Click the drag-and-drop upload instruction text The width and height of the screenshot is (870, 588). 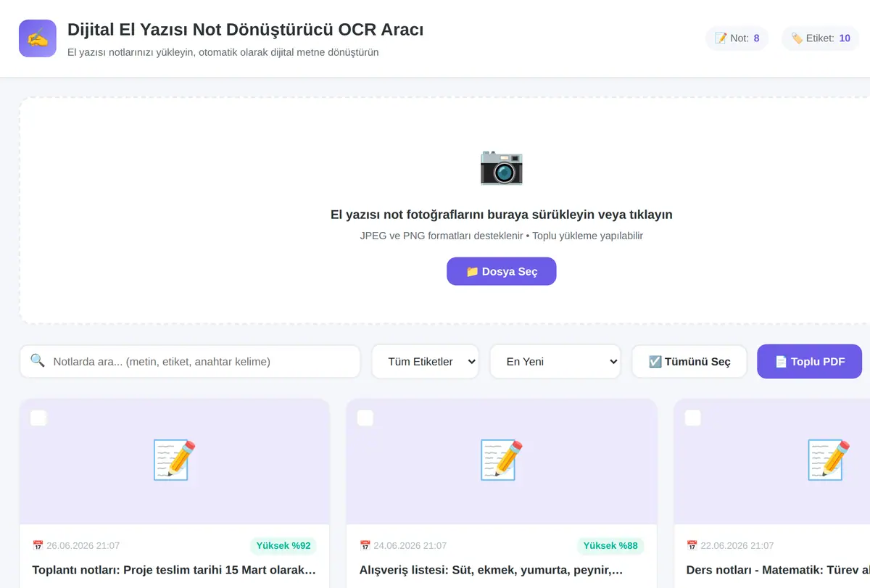[x=502, y=215]
